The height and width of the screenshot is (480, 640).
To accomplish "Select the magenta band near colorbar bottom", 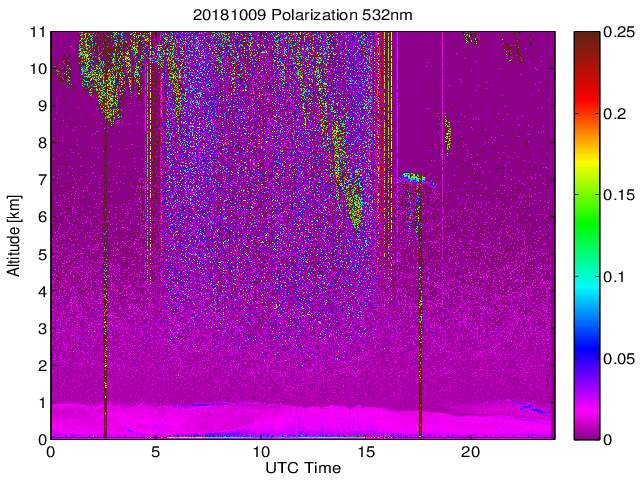I will 586,415.
